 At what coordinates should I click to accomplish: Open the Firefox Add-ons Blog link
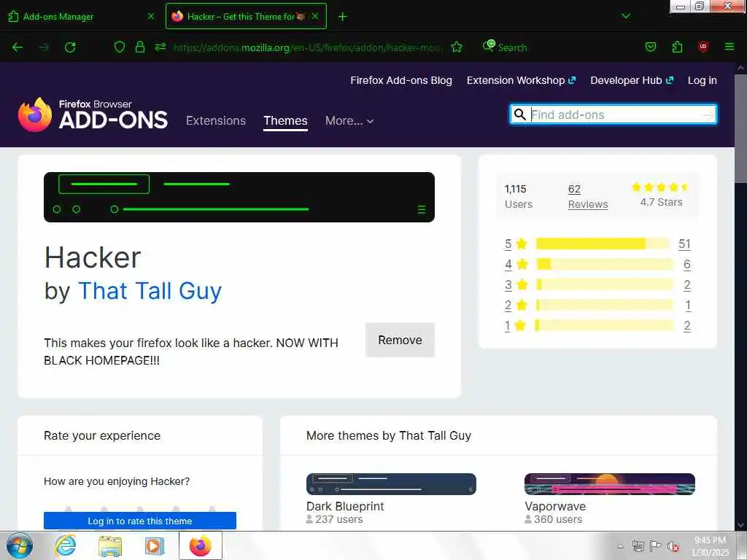[401, 80]
